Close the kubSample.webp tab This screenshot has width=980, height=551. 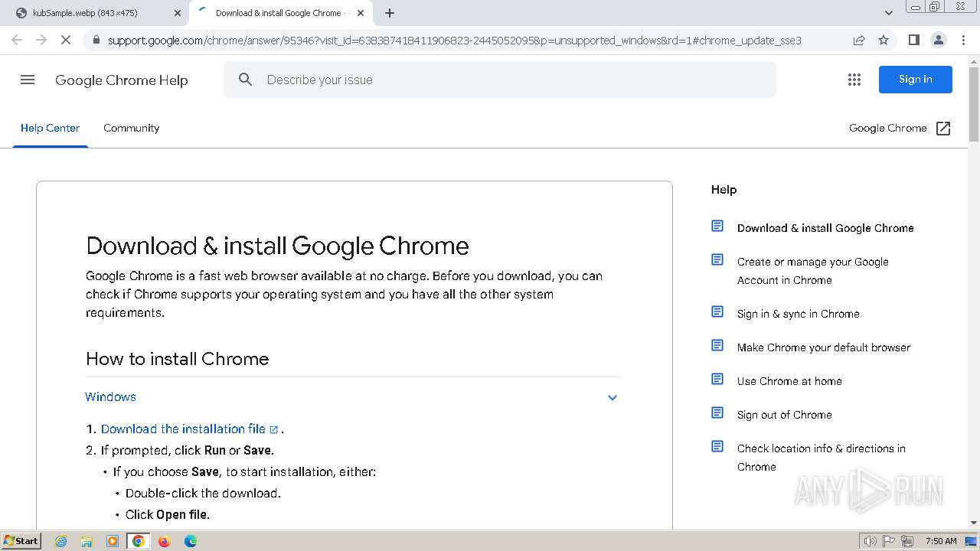[x=178, y=13]
